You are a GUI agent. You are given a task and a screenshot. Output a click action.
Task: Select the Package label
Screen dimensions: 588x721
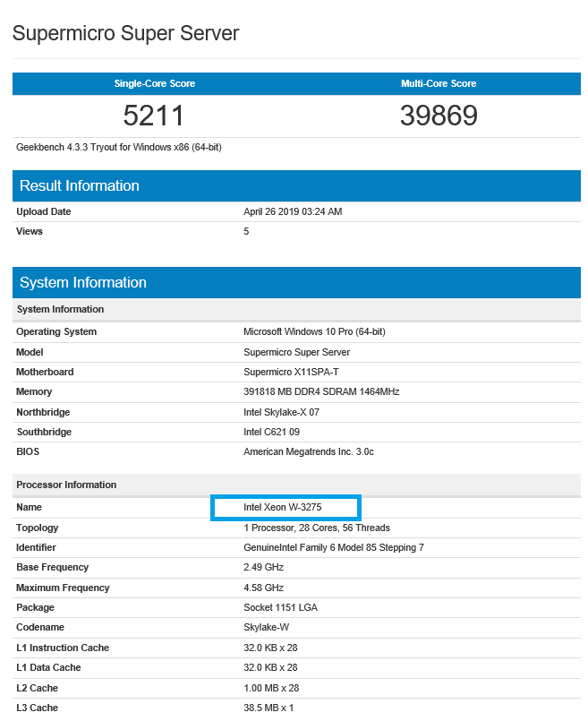[x=35, y=607]
